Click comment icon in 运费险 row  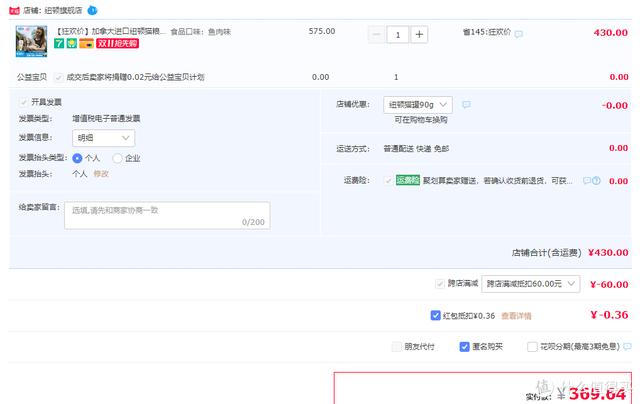pos(587,181)
